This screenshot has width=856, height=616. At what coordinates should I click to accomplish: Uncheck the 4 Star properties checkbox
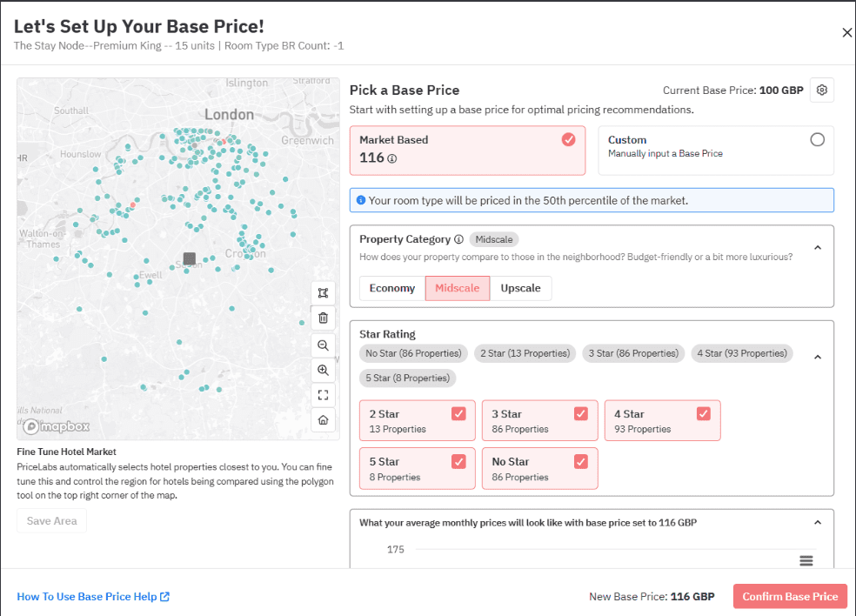703,414
